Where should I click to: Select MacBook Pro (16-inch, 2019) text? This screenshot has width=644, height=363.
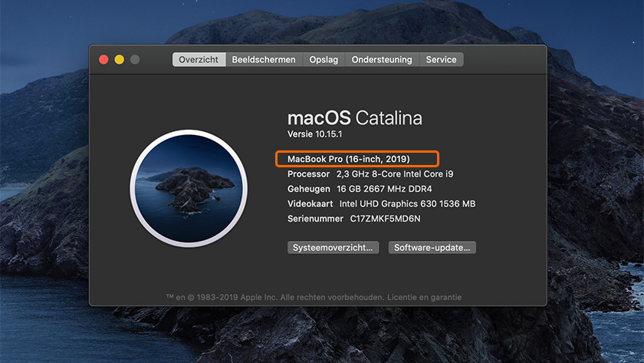349,159
